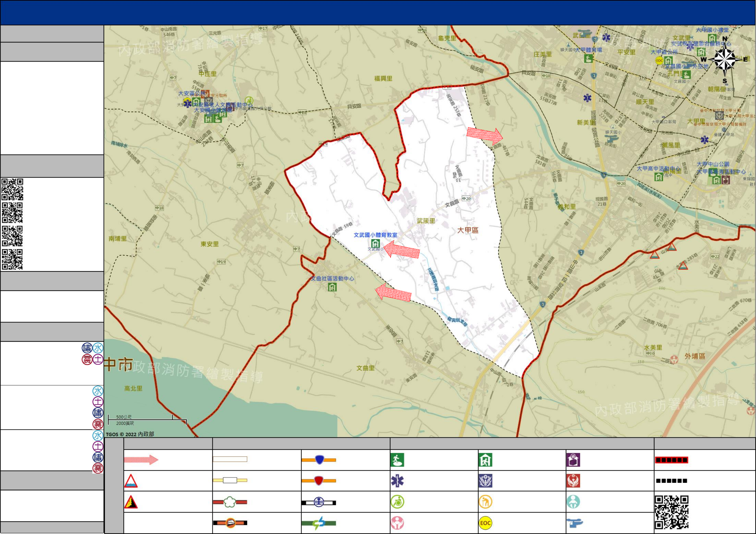Select the landslide triangle legend icon

(x=131, y=502)
